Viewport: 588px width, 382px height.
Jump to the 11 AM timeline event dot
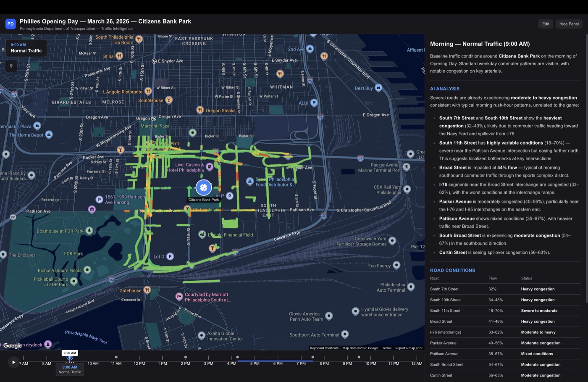[x=116, y=357]
